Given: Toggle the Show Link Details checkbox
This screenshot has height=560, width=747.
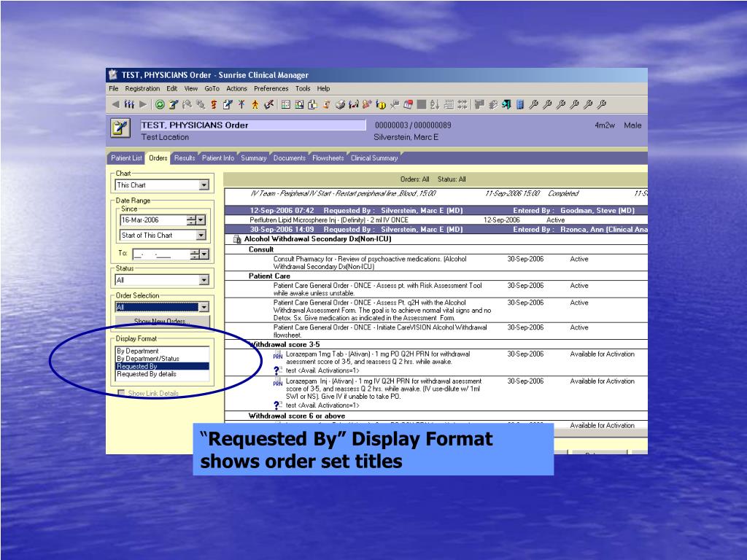Looking at the screenshot, I should [121, 393].
